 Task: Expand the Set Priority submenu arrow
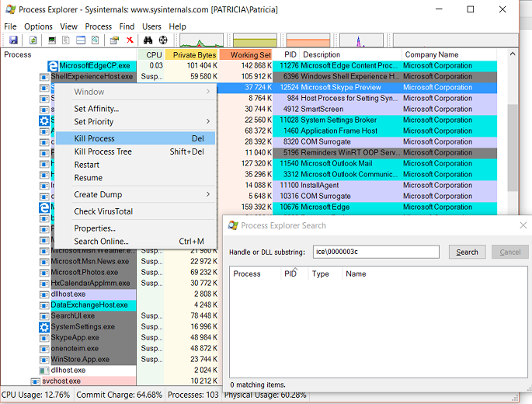pos(208,121)
